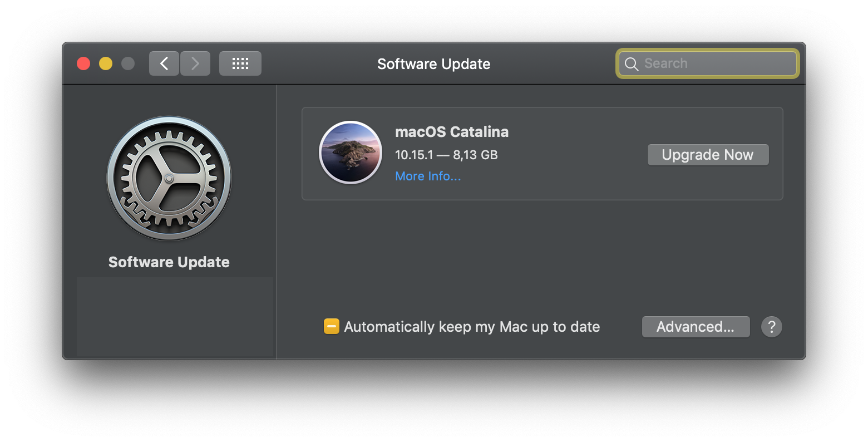Viewport: 868px width, 442px height.
Task: Open the More Info... link
Action: 428,176
